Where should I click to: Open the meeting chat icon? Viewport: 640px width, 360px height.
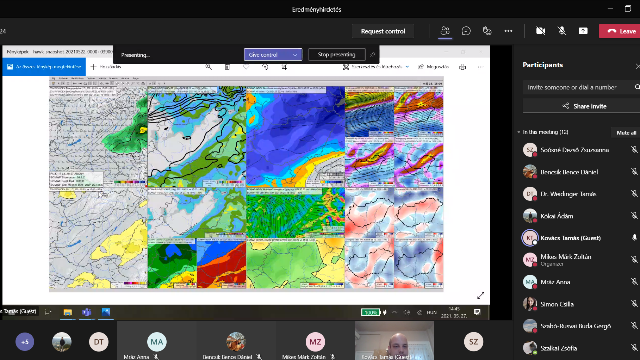coord(466,31)
